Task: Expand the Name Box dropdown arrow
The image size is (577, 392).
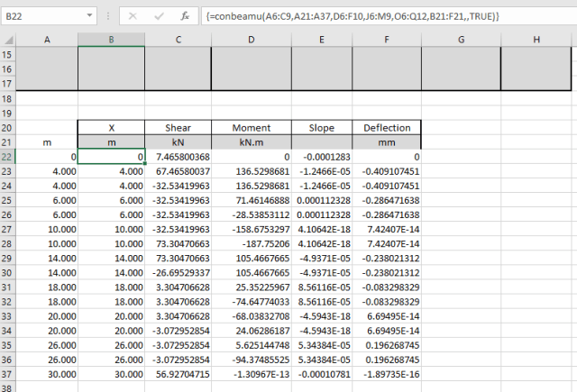Action: [x=88, y=16]
